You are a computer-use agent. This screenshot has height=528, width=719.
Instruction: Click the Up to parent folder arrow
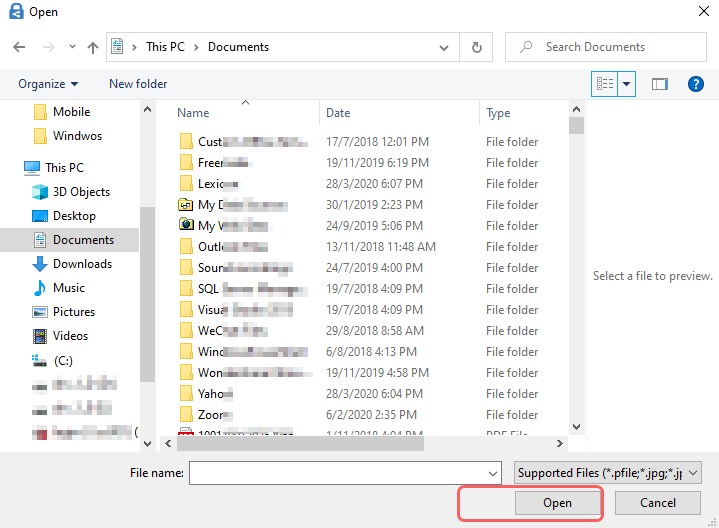93,47
